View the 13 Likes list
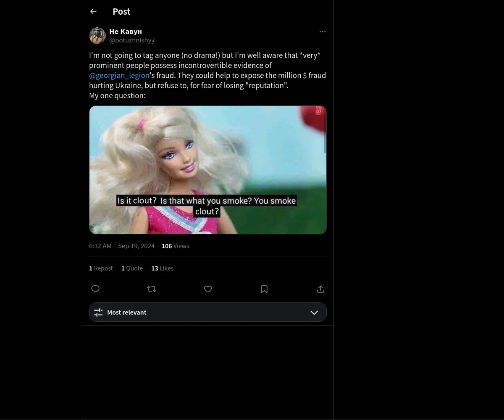Image resolution: width=504 pixels, height=420 pixels. pyautogui.click(x=162, y=268)
